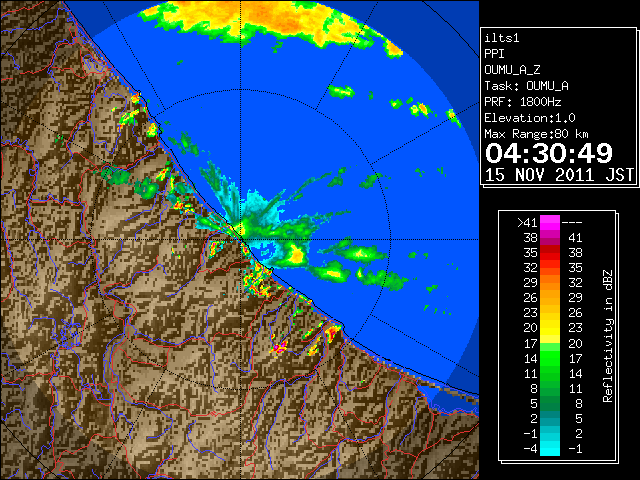Click the magenta echo core over land south
640x480 pixels.
coord(280,348)
